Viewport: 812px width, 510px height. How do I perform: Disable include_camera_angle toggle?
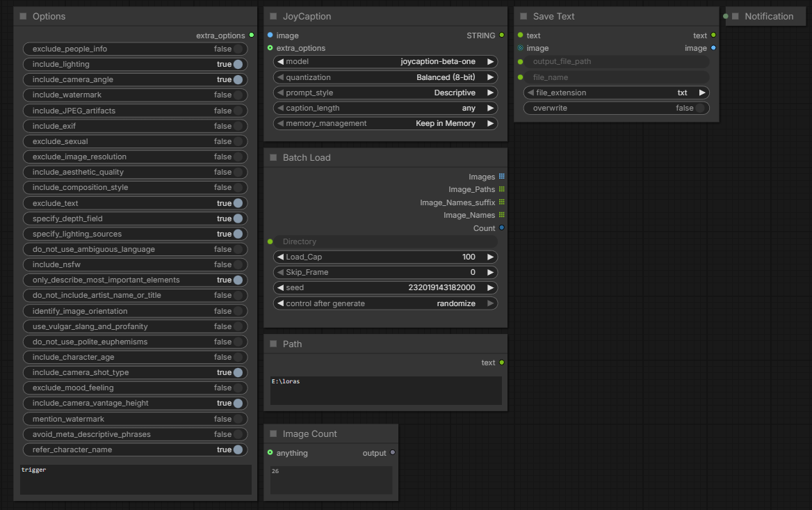(135, 79)
